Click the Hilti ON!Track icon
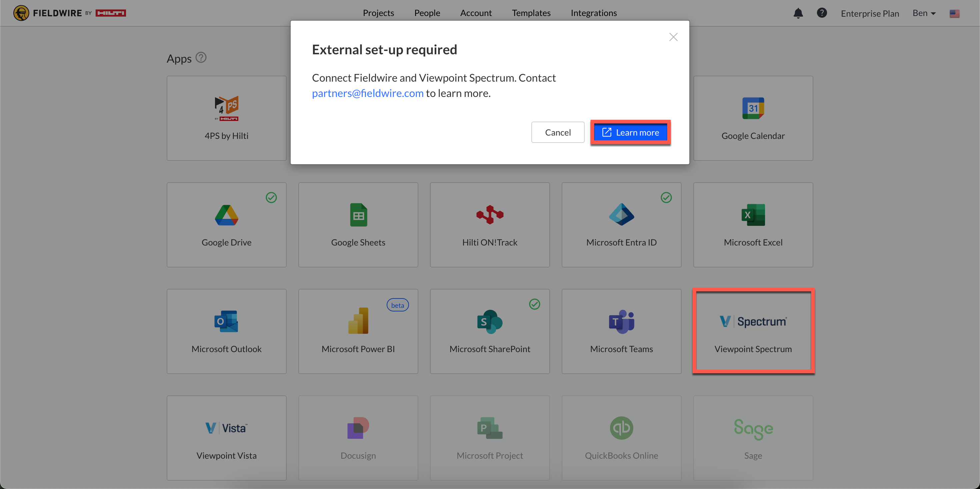The image size is (980, 489). point(490,215)
